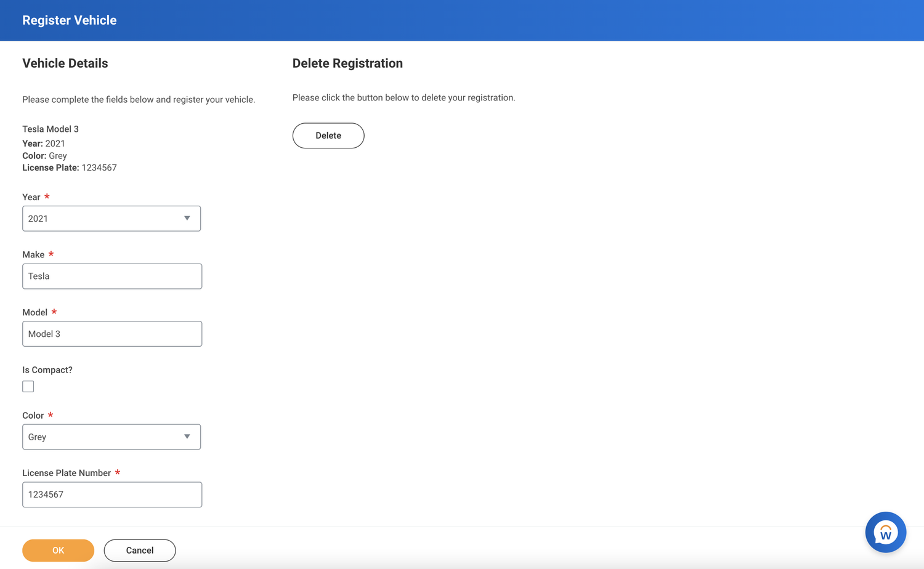The width and height of the screenshot is (924, 569).
Task: Select the License Plate Number field
Action: click(111, 494)
